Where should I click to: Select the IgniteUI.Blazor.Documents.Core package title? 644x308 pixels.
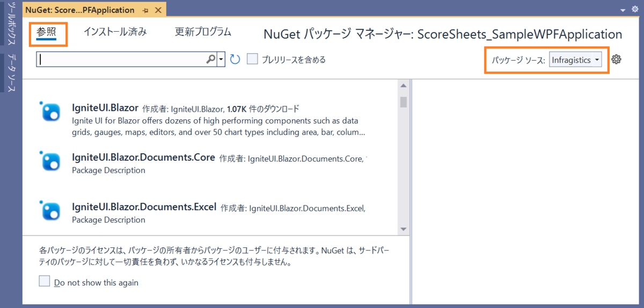pos(143,157)
